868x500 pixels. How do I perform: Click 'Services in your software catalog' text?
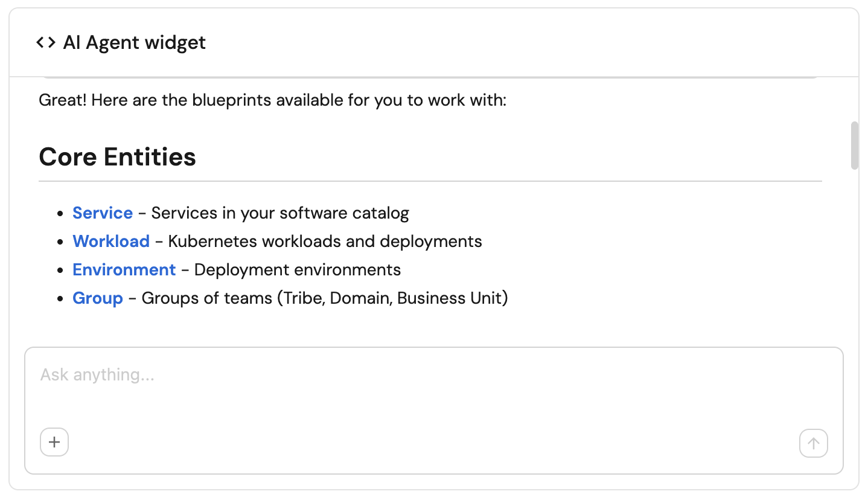[x=280, y=213]
